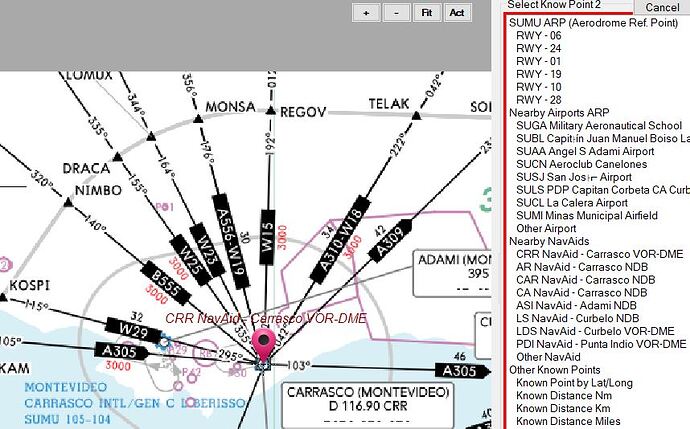Image resolution: width=690 pixels, height=429 pixels.
Task: Choose SUMI Minas Municipal Airfield
Action: pyautogui.click(x=587, y=216)
